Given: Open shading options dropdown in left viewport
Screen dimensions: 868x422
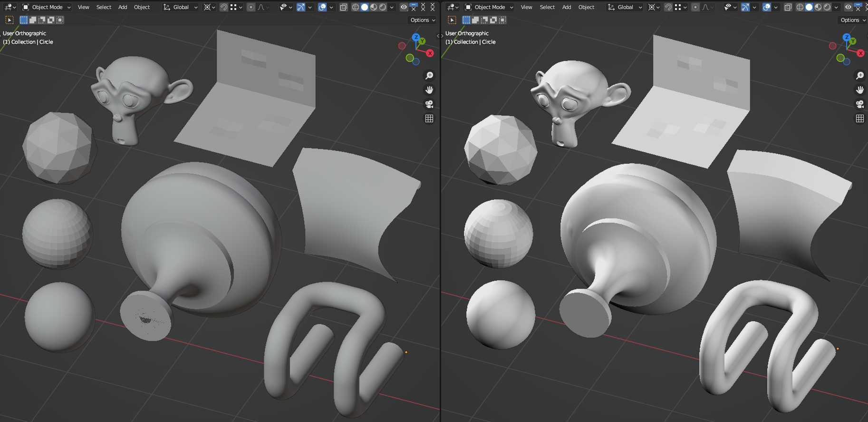Looking at the screenshot, I should (x=392, y=7).
